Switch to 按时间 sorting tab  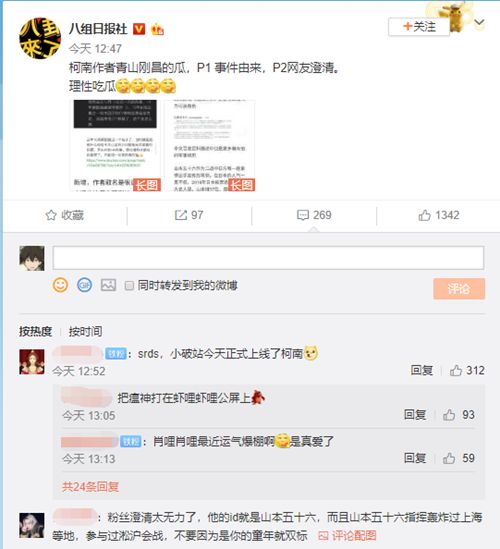click(85, 331)
